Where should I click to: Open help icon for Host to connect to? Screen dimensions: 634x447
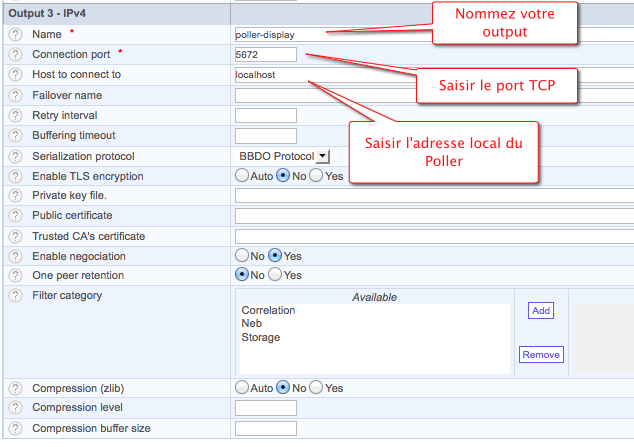point(15,74)
